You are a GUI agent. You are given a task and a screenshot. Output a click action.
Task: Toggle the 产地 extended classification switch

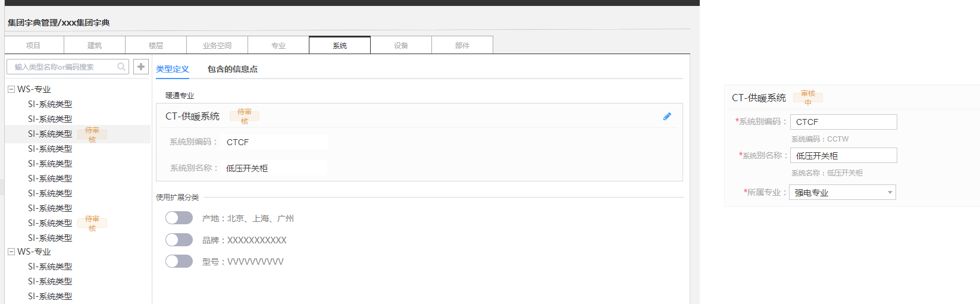[x=179, y=218]
